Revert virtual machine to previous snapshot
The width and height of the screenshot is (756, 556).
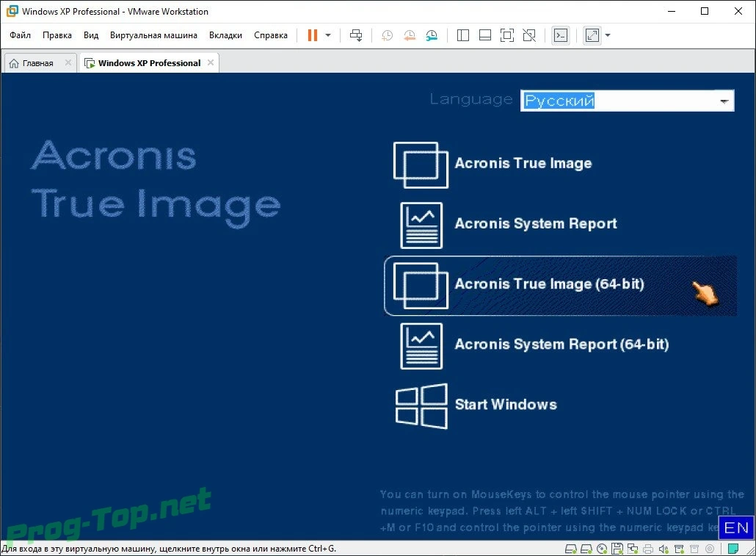[410, 35]
